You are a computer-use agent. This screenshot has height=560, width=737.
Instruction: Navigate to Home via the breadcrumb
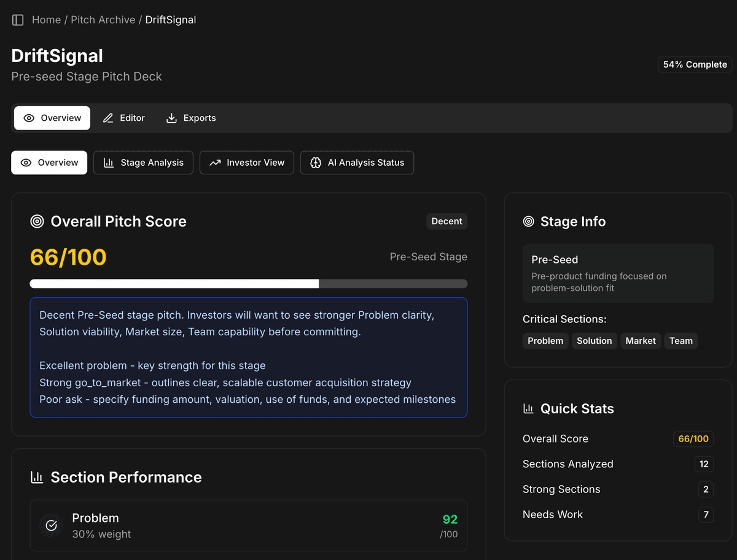point(46,20)
